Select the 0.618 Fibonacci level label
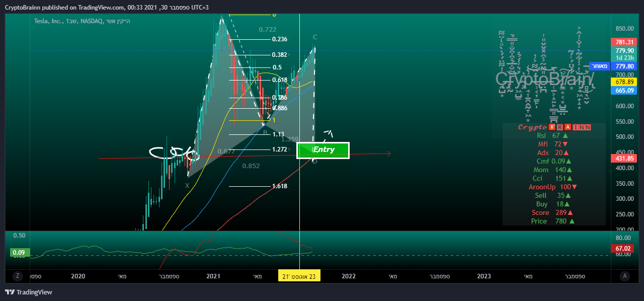Screen dimensions: 644x301 click(x=279, y=80)
